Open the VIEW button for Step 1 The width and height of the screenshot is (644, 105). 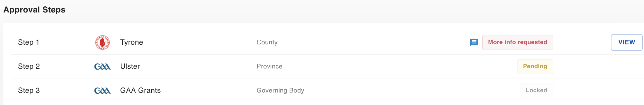coord(627,42)
